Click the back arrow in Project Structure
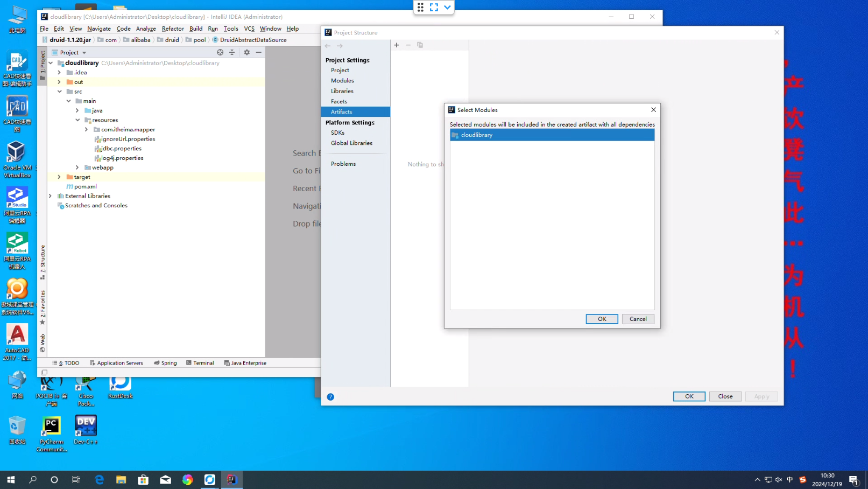868x489 pixels. (x=328, y=46)
